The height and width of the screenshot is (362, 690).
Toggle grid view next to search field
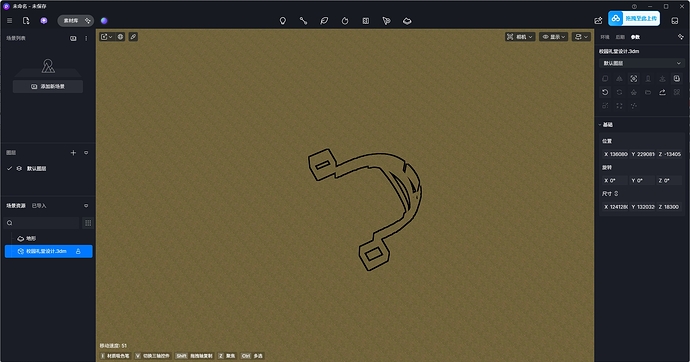(88, 223)
